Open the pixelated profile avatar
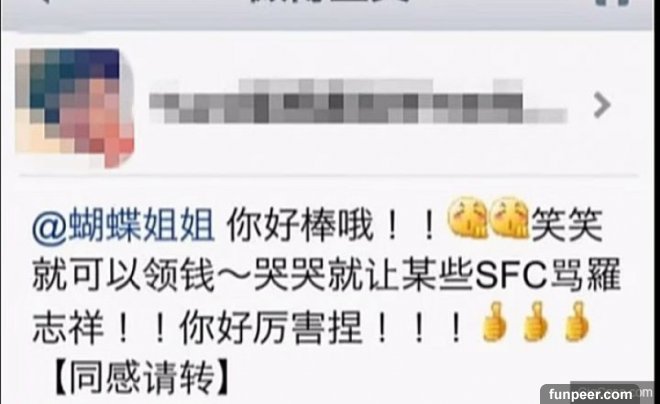 (x=75, y=107)
